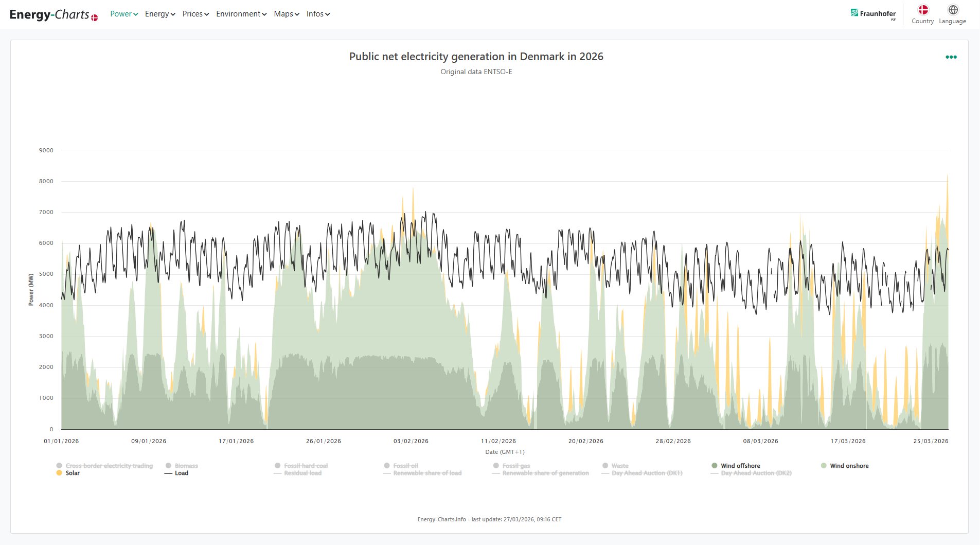Open the Environment menu
Screen dimensions: 980x545
click(x=241, y=14)
